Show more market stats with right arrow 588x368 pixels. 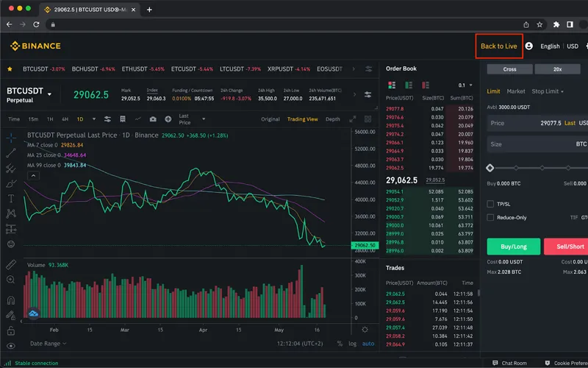point(354,95)
